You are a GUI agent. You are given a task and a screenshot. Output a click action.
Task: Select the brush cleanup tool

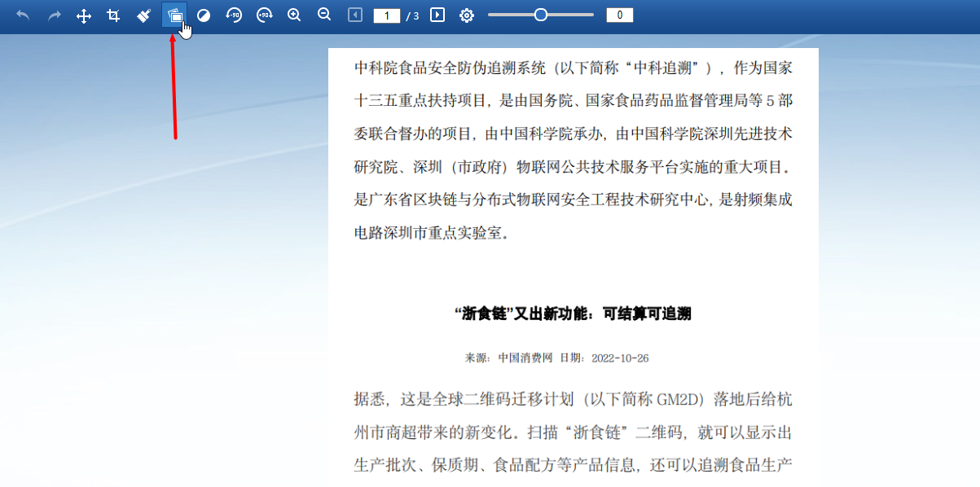pyautogui.click(x=143, y=15)
